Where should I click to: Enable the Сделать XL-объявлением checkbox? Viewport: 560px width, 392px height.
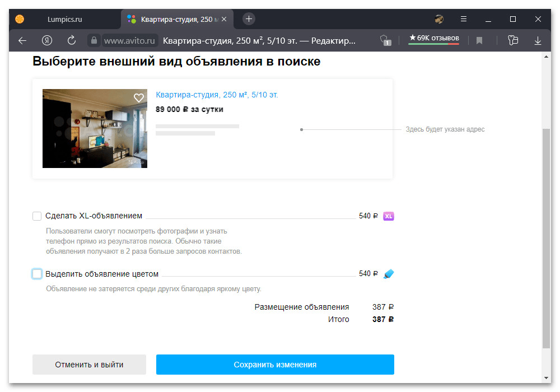click(37, 216)
